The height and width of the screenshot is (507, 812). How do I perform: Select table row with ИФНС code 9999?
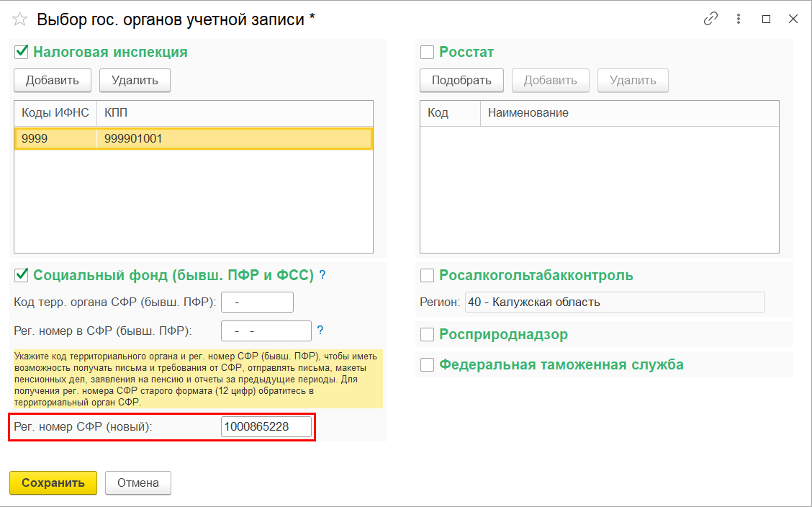coord(193,138)
